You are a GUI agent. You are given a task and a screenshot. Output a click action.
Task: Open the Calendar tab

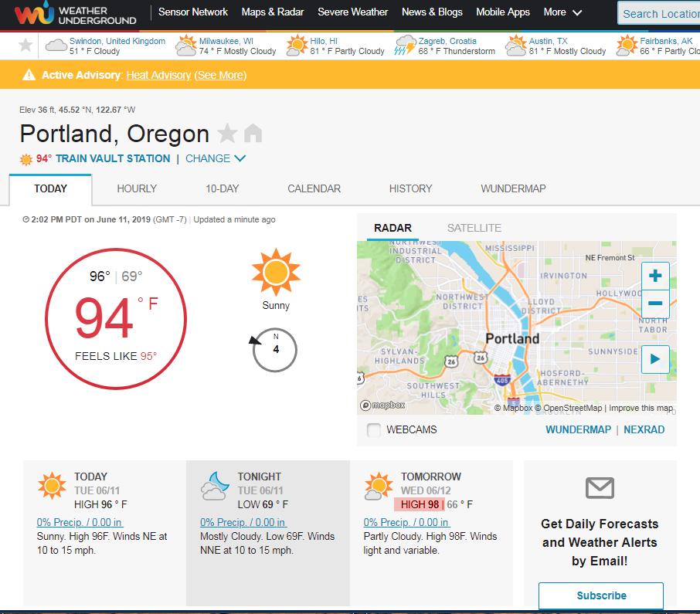point(314,188)
